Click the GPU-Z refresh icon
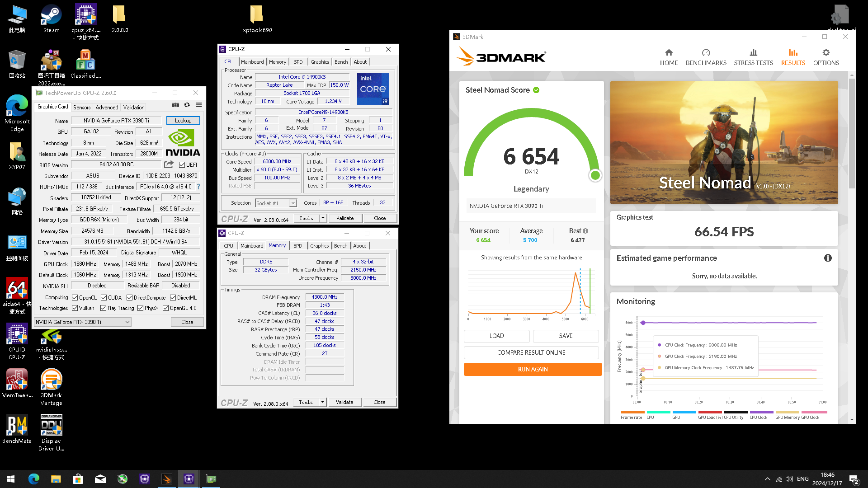 [187, 105]
